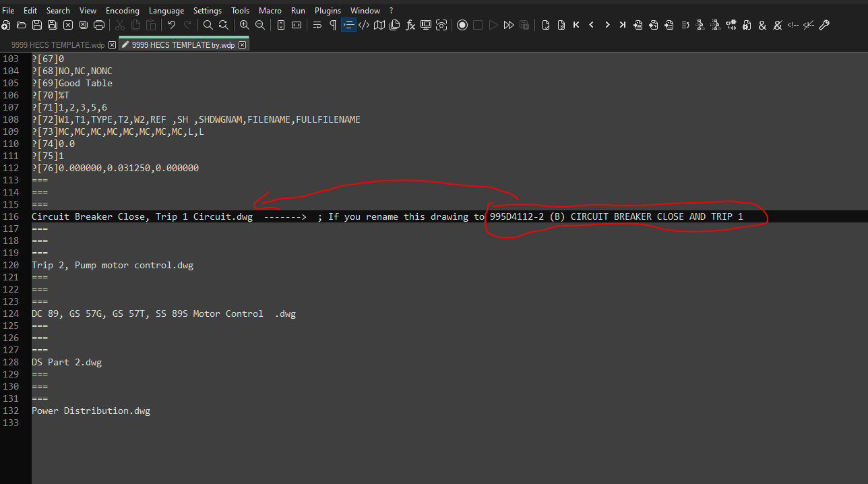Image resolution: width=868 pixels, height=484 pixels.
Task: Undo the last edit
Action: tap(173, 25)
